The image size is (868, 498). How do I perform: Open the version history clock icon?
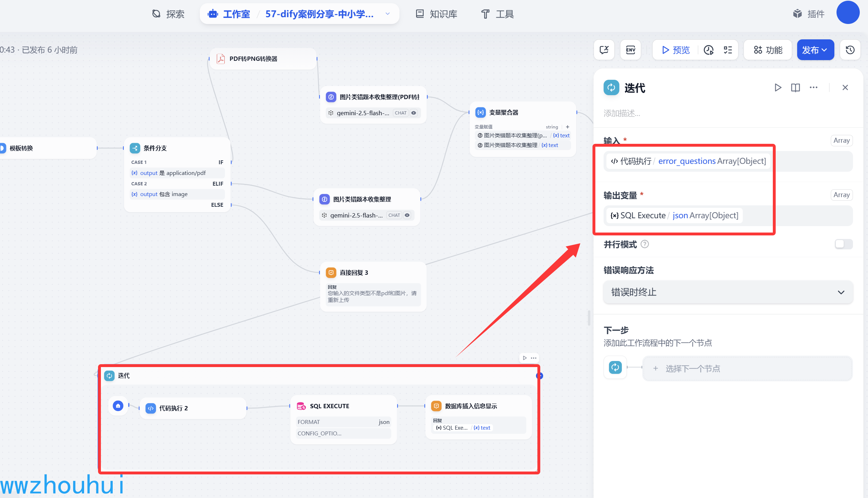(850, 50)
